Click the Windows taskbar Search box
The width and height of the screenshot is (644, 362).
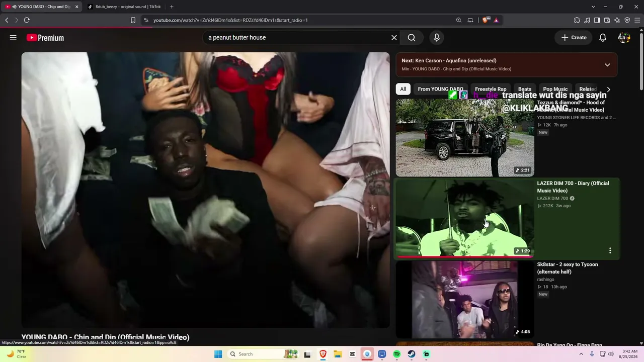click(263, 354)
